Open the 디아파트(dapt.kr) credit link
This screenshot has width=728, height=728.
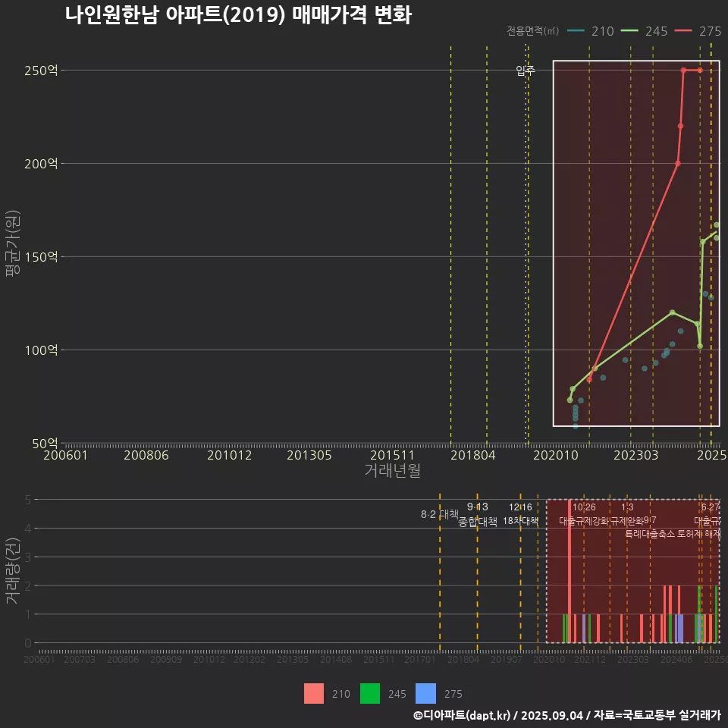[463, 715]
